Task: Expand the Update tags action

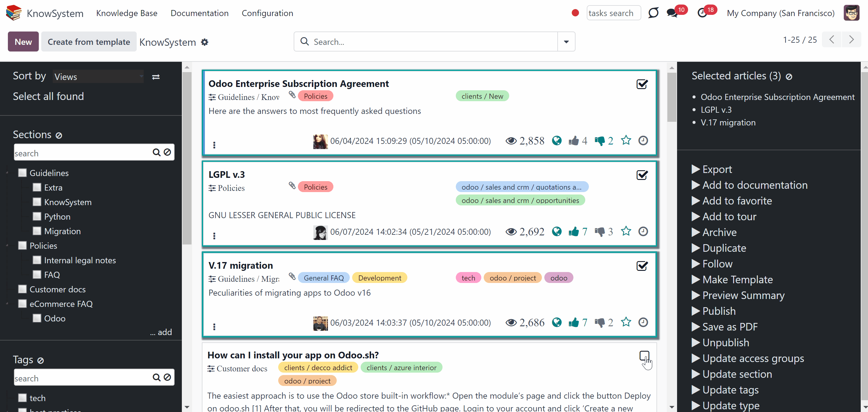Action: (725, 390)
